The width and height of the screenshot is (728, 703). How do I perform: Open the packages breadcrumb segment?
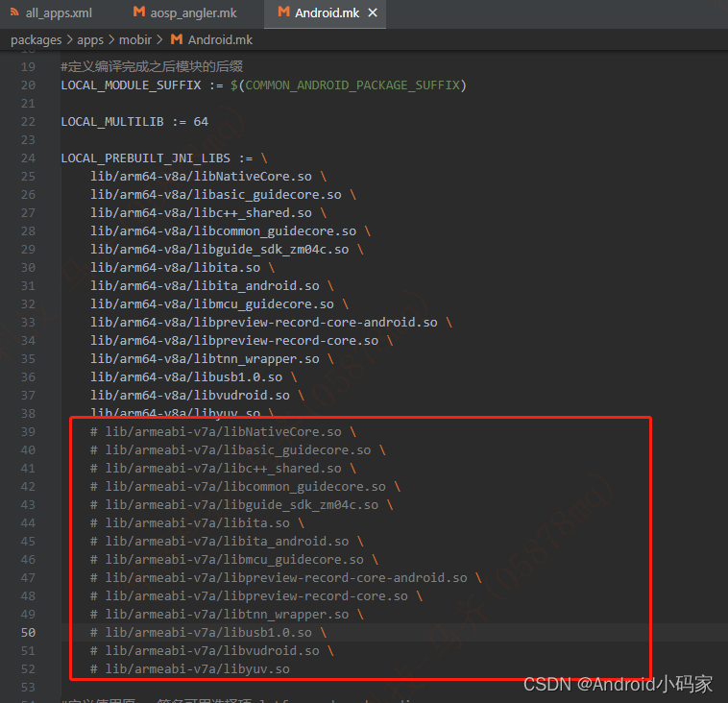(x=36, y=40)
